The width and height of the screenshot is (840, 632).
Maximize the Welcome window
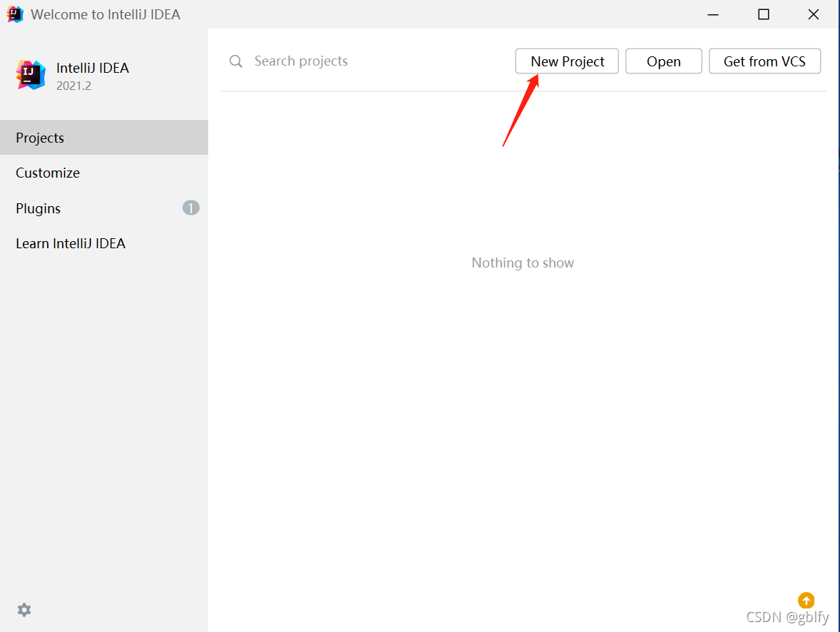[x=764, y=14]
